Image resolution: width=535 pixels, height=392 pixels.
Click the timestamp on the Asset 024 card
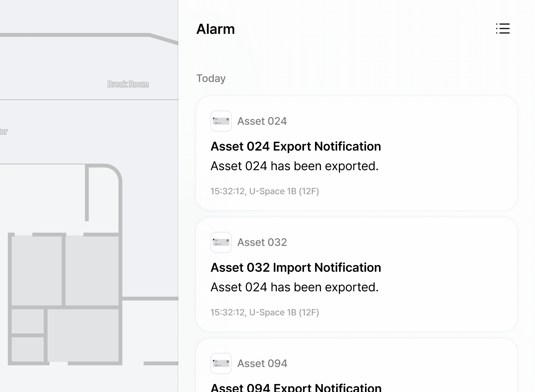pos(265,191)
